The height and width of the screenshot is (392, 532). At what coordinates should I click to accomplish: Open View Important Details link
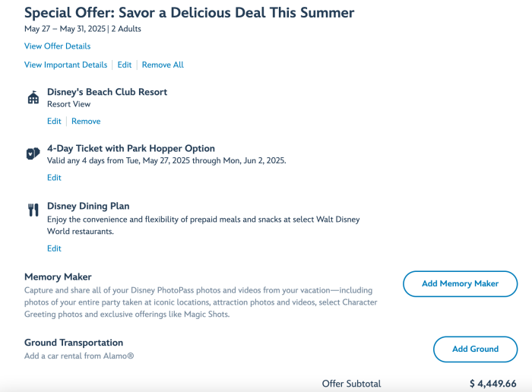(x=66, y=65)
